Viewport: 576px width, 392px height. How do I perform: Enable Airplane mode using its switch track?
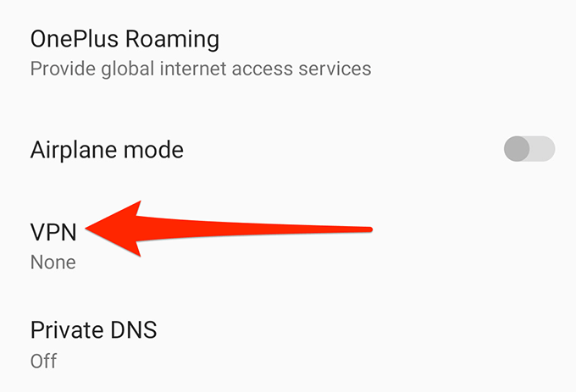(529, 149)
